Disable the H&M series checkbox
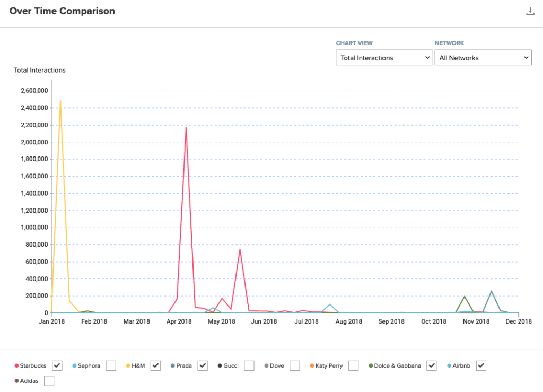The image size is (543, 392). 155,365
